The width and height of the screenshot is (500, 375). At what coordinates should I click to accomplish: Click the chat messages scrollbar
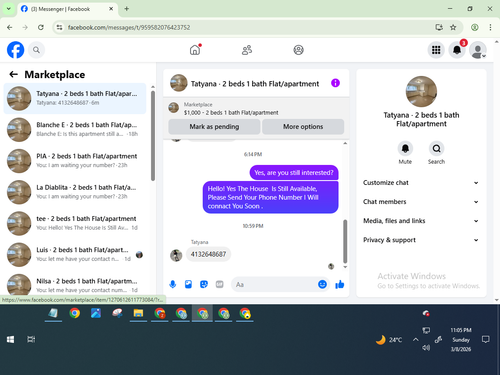pyautogui.click(x=345, y=241)
